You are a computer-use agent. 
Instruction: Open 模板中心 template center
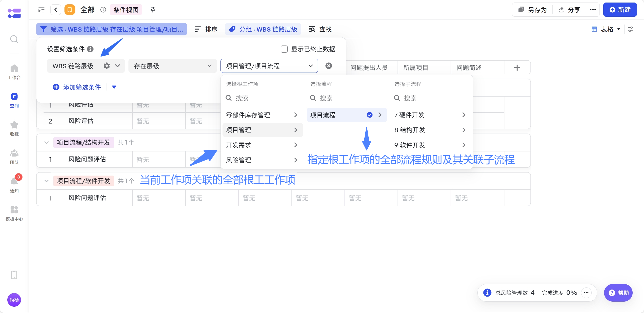tap(14, 213)
